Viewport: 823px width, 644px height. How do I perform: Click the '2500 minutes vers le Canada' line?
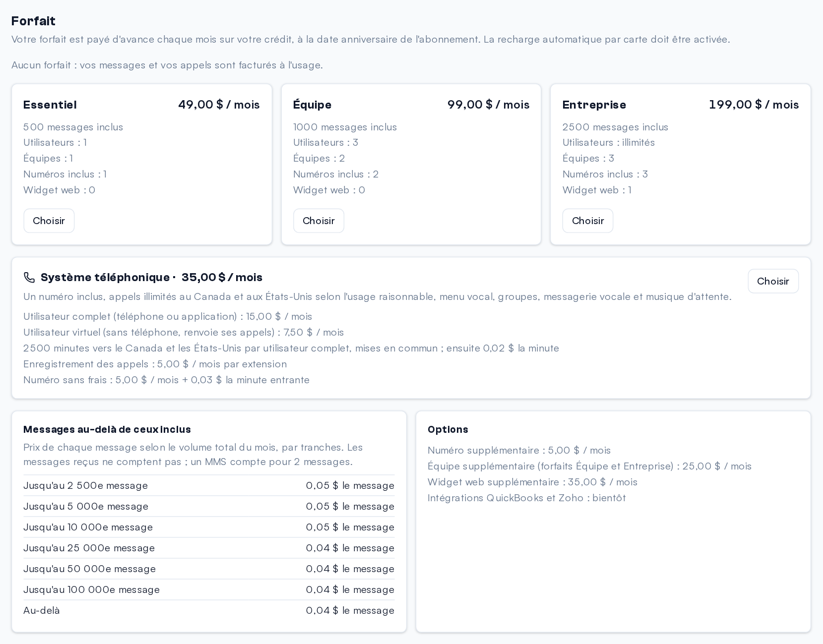(x=291, y=348)
